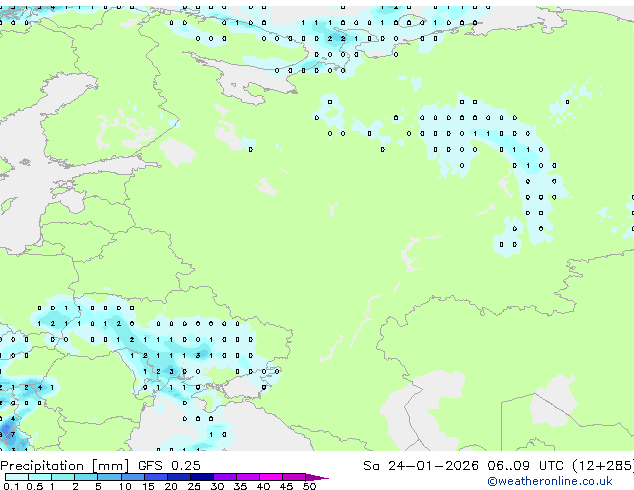Image resolution: width=634 pixels, height=490 pixels.
Task: Click the '25' legend scale label
Action: [x=194, y=486]
